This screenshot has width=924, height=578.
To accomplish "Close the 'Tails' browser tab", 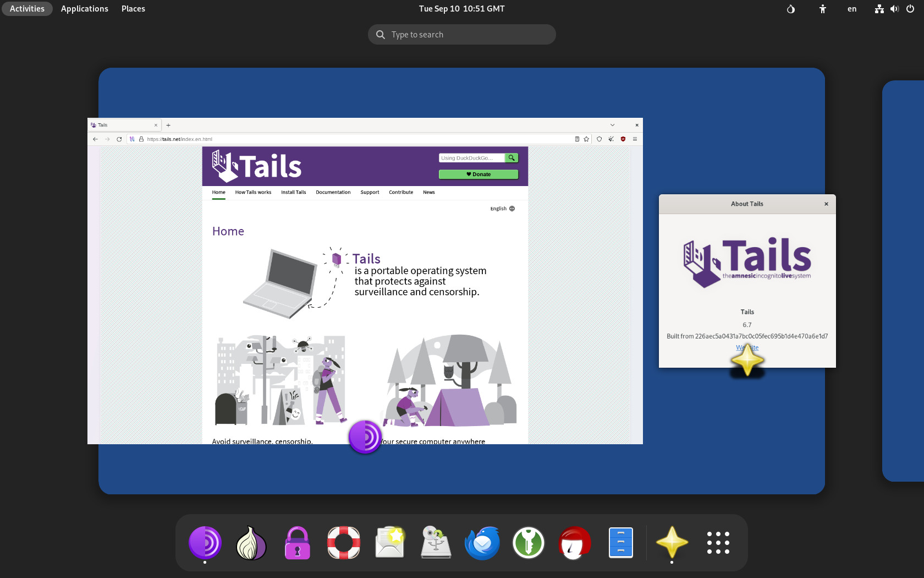I will (x=156, y=125).
